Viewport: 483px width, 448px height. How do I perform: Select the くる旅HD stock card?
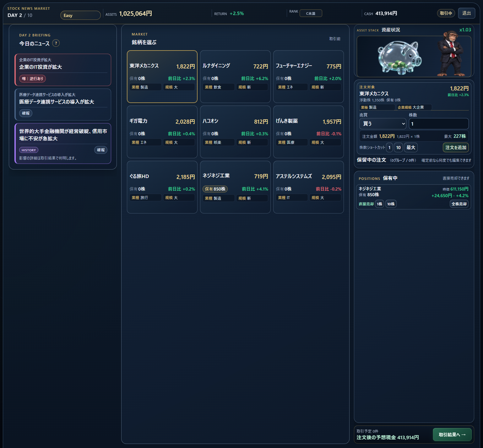162,187
